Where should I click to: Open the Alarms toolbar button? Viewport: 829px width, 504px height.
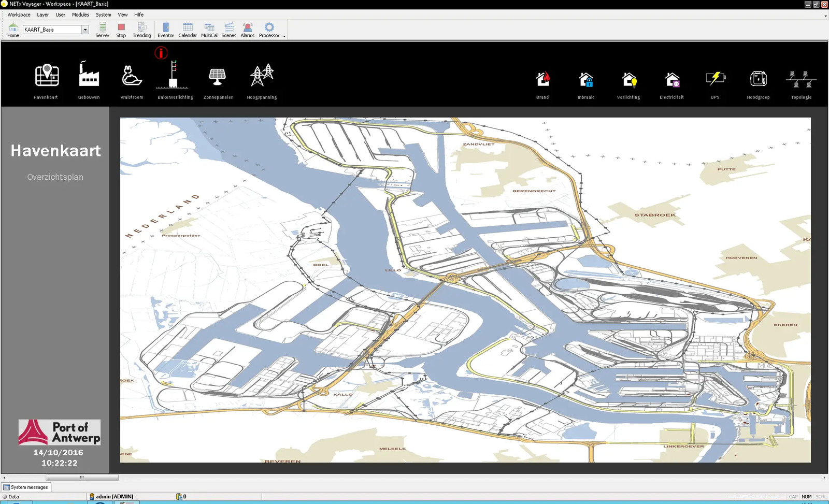coord(248,30)
